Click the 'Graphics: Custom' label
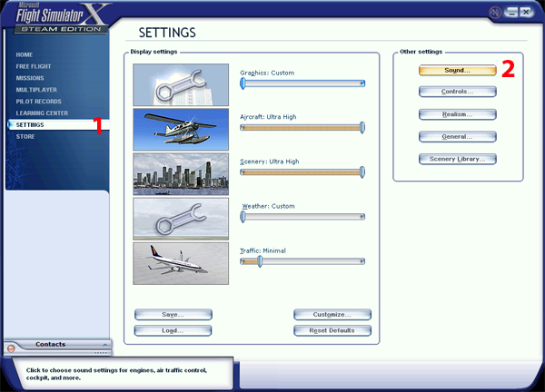This screenshot has width=545, height=392. point(267,73)
